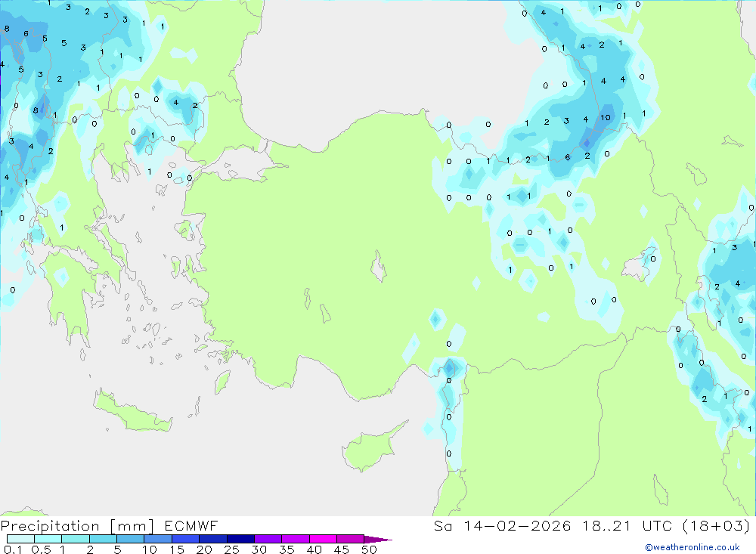The image size is (756, 554).
Task: Click the 25–30 mm navy legend swatch
Action: tap(240, 539)
